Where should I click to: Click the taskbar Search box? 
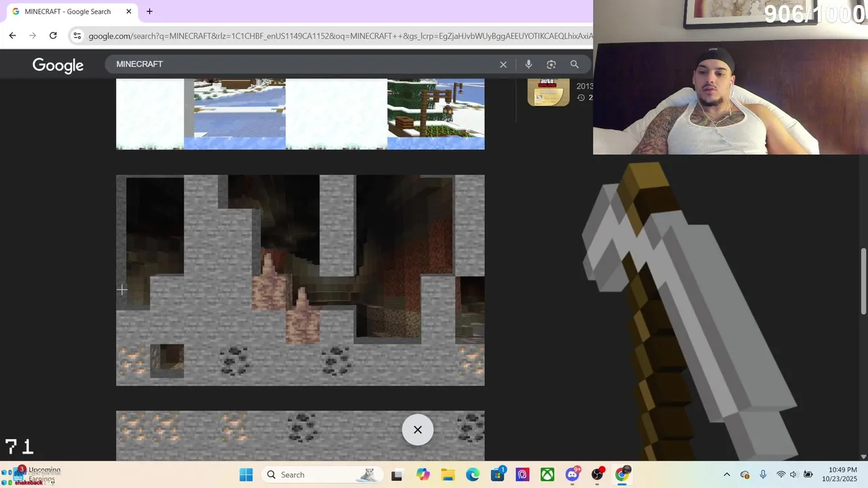(321, 474)
